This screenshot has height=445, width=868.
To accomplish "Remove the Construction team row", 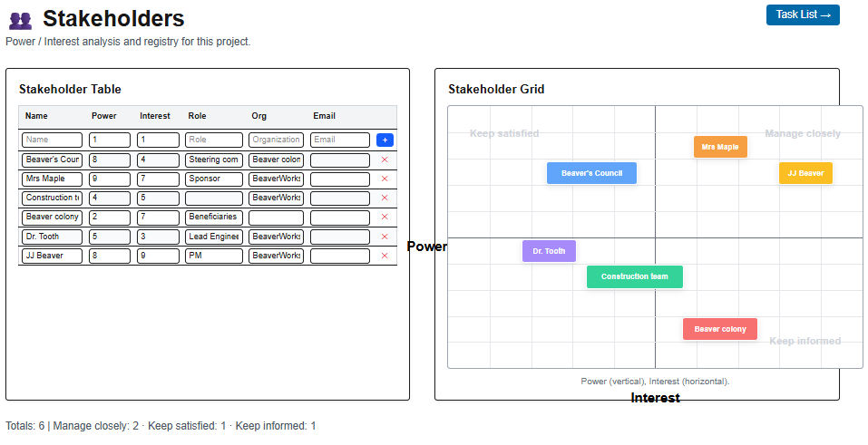I will tap(385, 198).
